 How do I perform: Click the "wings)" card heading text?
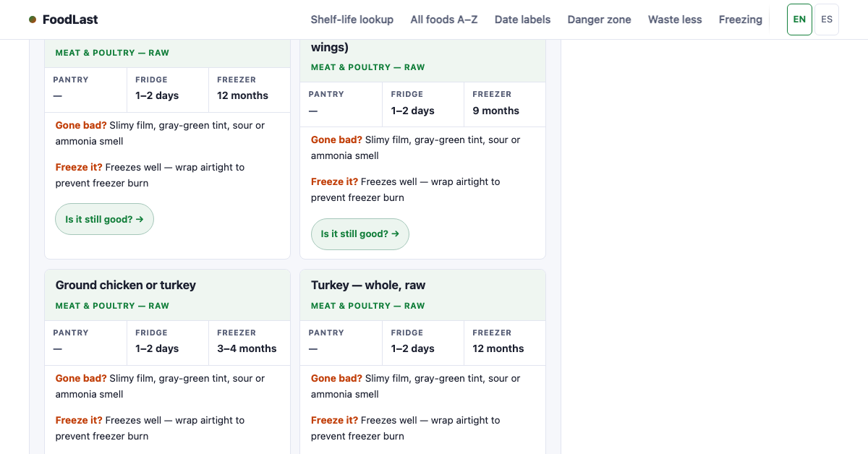pyautogui.click(x=330, y=47)
